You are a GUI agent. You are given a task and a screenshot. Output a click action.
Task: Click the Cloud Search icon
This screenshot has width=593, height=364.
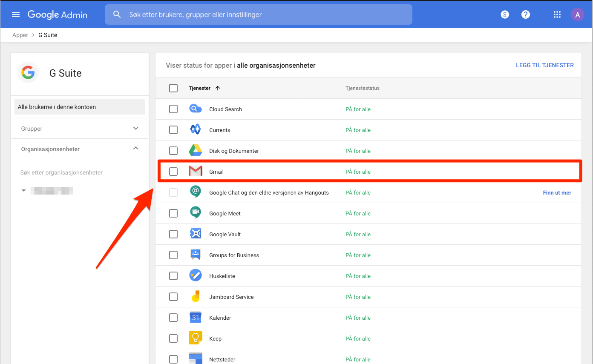point(195,109)
